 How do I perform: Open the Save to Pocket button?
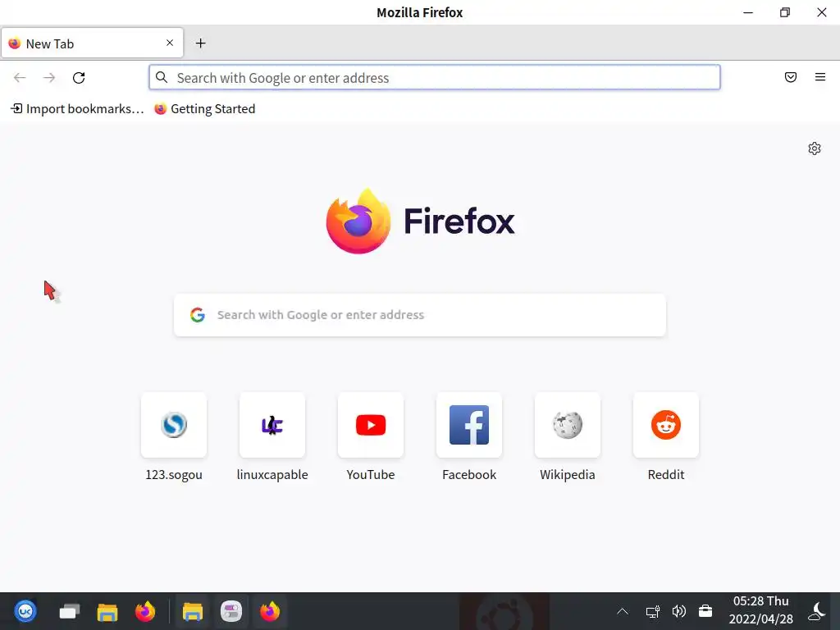(x=791, y=77)
